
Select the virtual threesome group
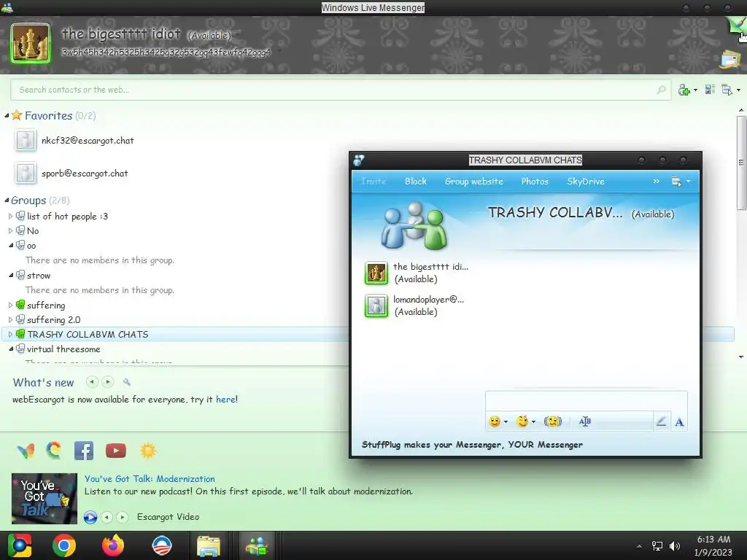[63, 349]
